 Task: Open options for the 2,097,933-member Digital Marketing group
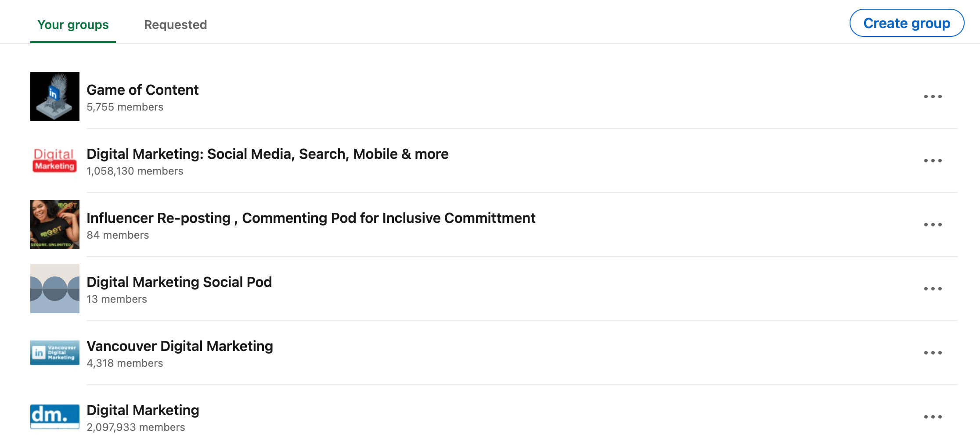933,417
